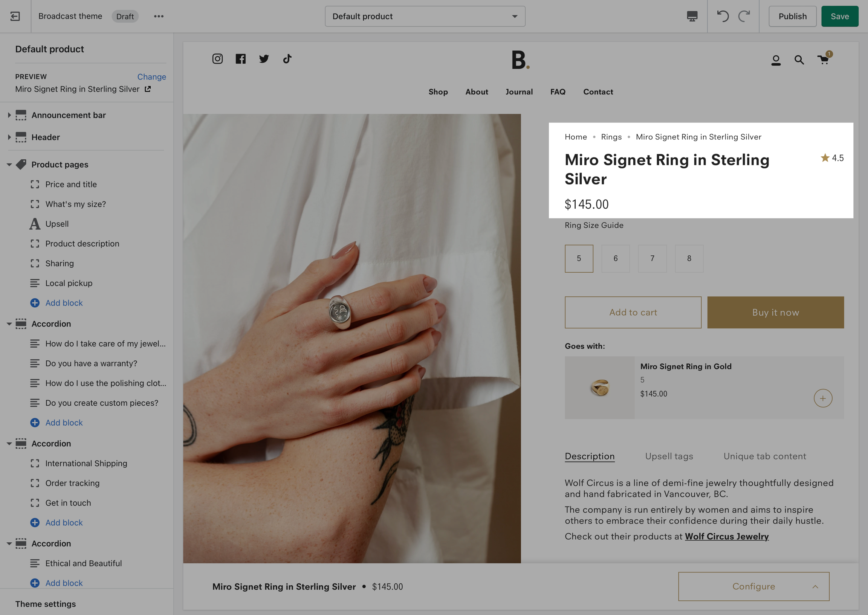Click the exit editor icon

tap(15, 16)
